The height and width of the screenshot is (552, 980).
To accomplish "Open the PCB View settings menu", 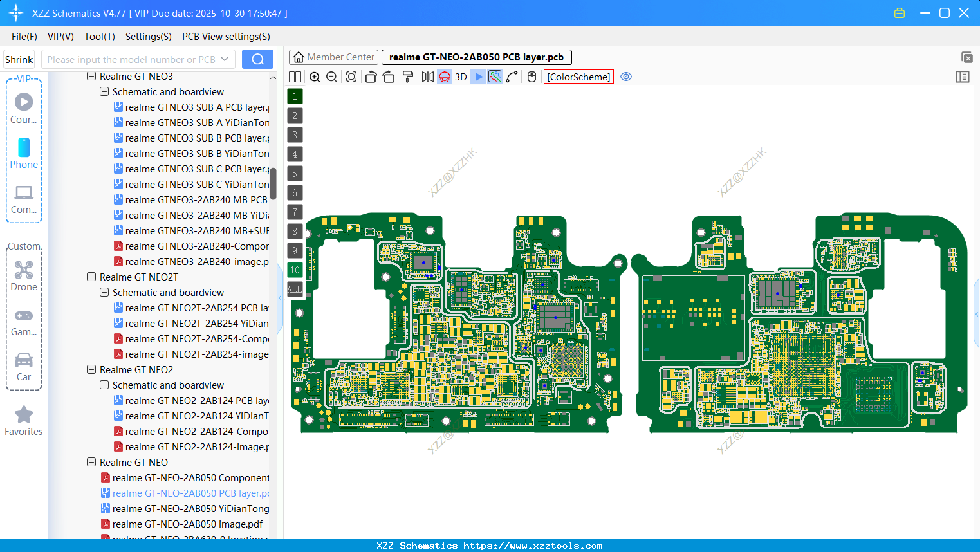I will [226, 37].
